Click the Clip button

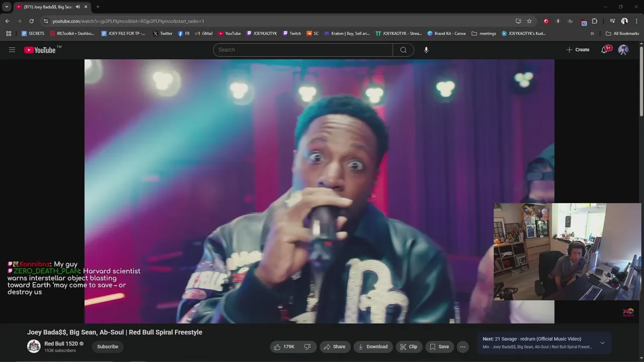click(x=409, y=346)
